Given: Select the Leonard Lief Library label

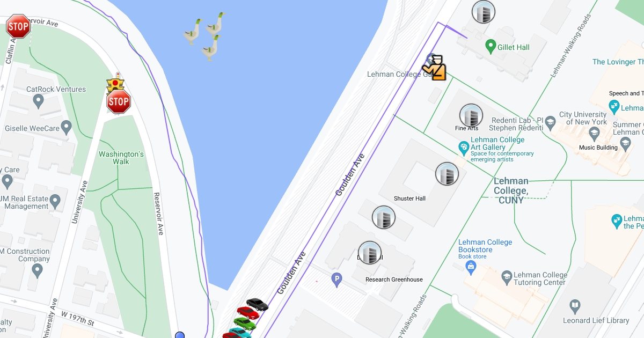Looking at the screenshot, I should pos(596,320).
